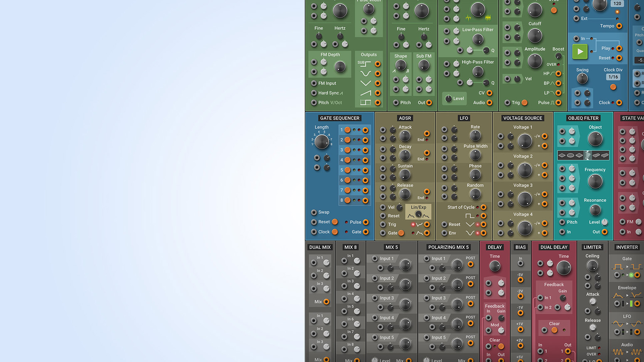Click the sawtooth wave output jack in Outputs
The image size is (644, 362).
click(x=377, y=93)
